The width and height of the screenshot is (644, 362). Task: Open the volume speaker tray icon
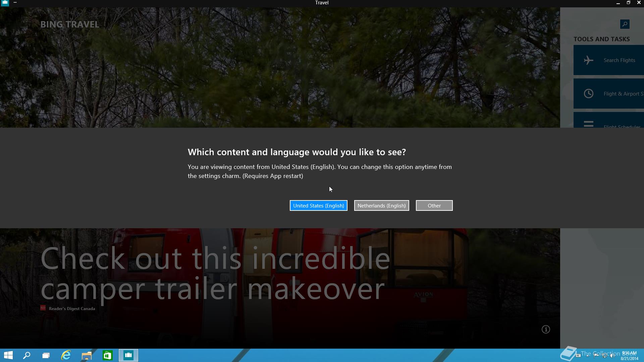612,356
